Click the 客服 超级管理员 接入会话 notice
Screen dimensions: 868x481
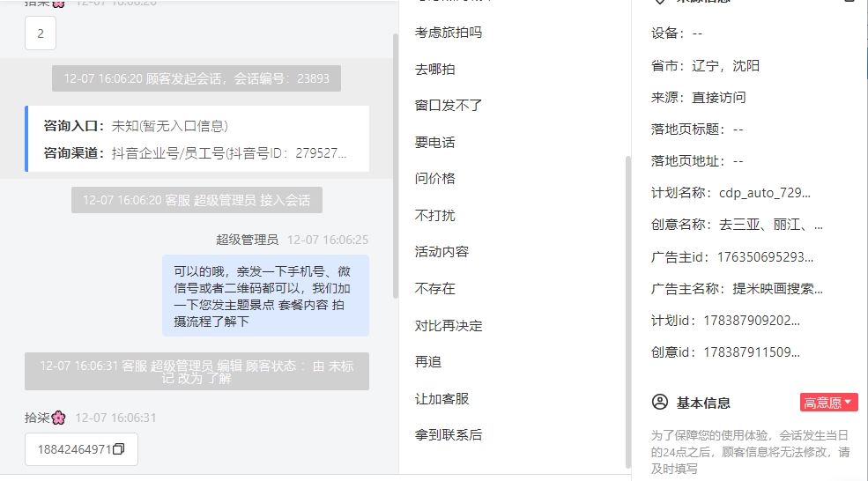197,200
